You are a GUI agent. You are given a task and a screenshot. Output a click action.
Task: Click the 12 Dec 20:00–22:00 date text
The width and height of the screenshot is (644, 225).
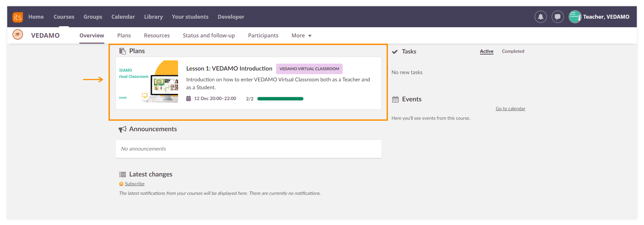coord(215,98)
